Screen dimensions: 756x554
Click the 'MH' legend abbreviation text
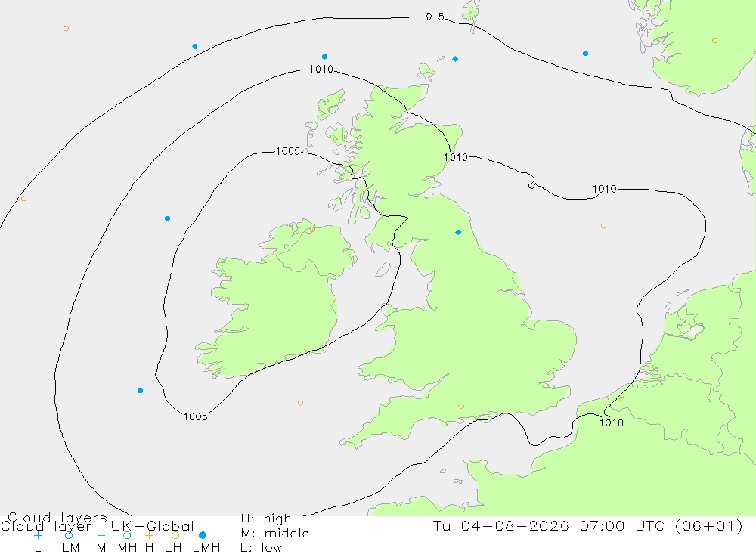[127, 548]
